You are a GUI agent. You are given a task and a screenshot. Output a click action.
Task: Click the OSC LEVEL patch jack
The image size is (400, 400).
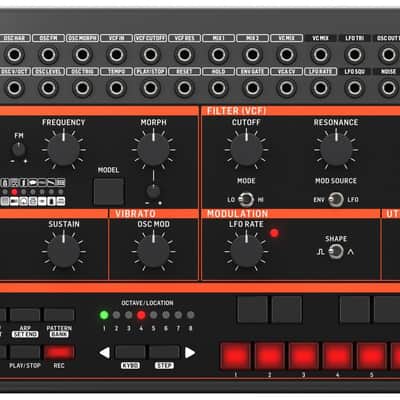pyautogui.click(x=48, y=88)
